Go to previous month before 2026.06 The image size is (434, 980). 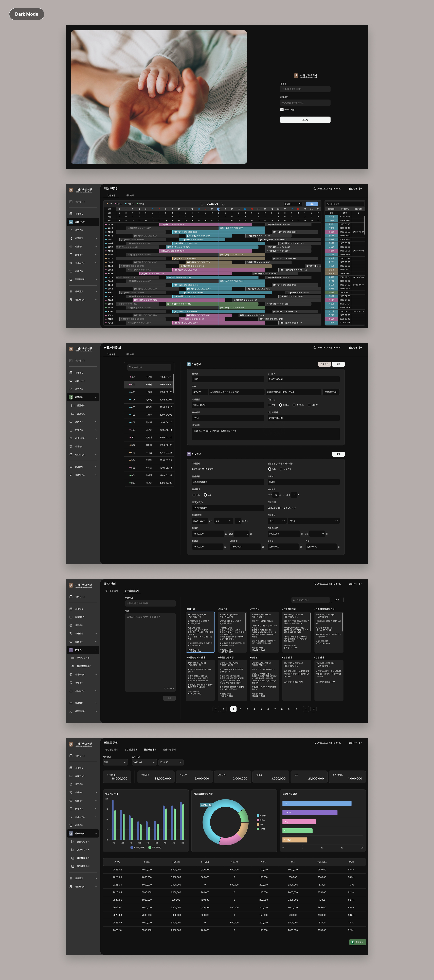[x=202, y=204]
